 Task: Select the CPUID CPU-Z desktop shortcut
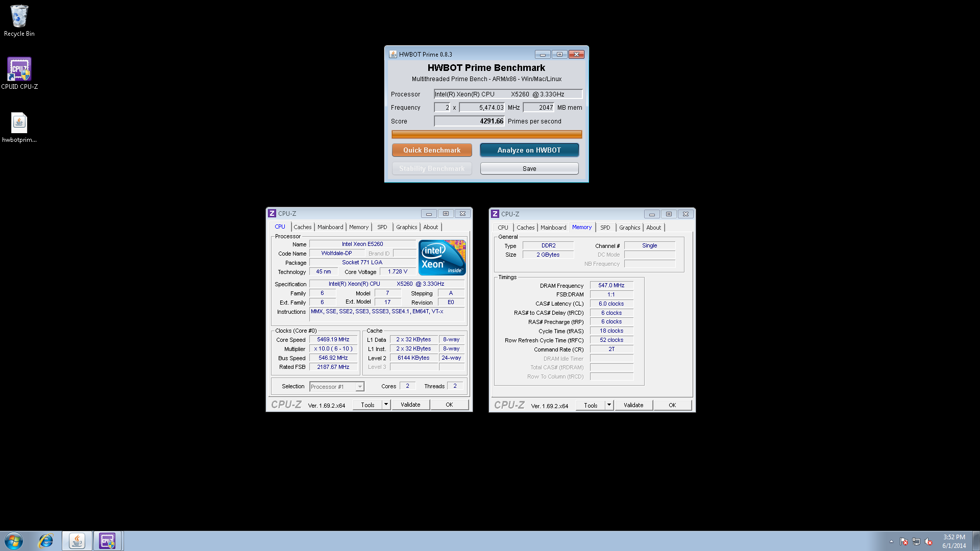click(19, 73)
